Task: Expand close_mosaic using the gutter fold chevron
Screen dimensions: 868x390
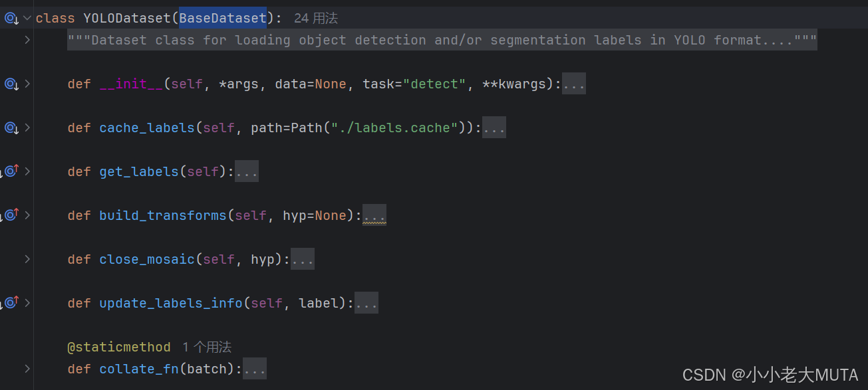Action: pyautogui.click(x=27, y=259)
